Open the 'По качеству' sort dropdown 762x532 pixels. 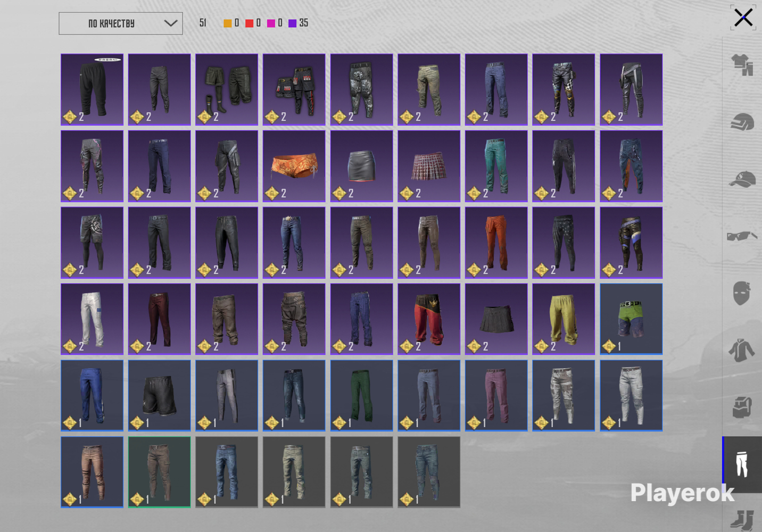(121, 23)
